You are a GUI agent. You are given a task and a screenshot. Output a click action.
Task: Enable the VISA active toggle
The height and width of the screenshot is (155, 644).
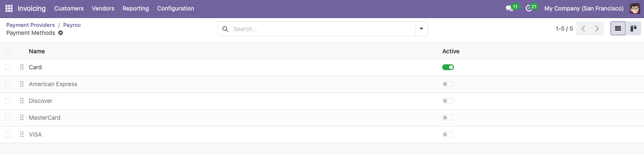(x=448, y=134)
